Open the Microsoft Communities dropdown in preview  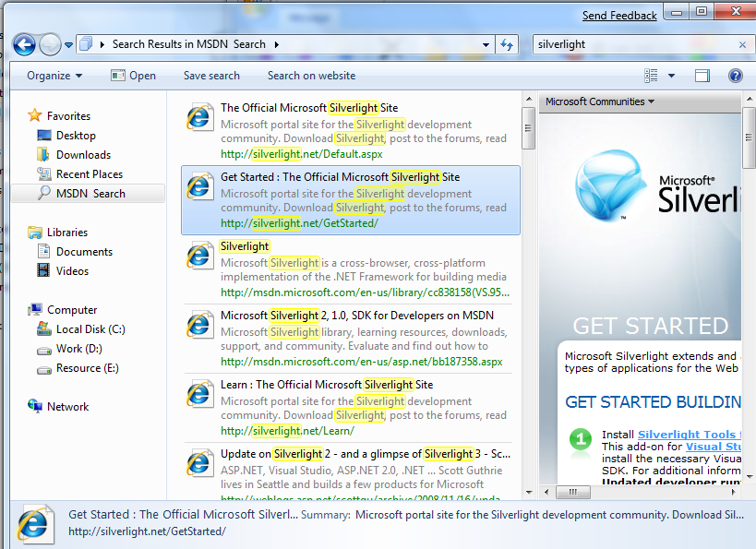point(600,101)
